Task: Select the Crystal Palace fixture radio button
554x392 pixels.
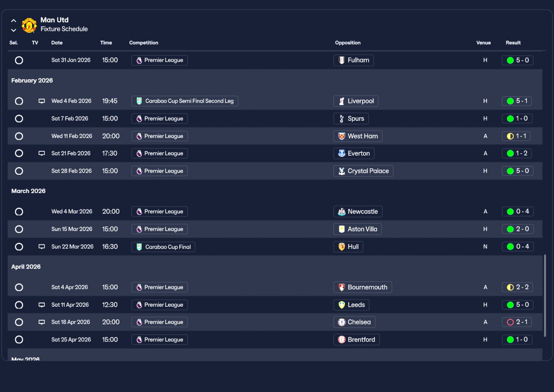Action: (x=19, y=171)
